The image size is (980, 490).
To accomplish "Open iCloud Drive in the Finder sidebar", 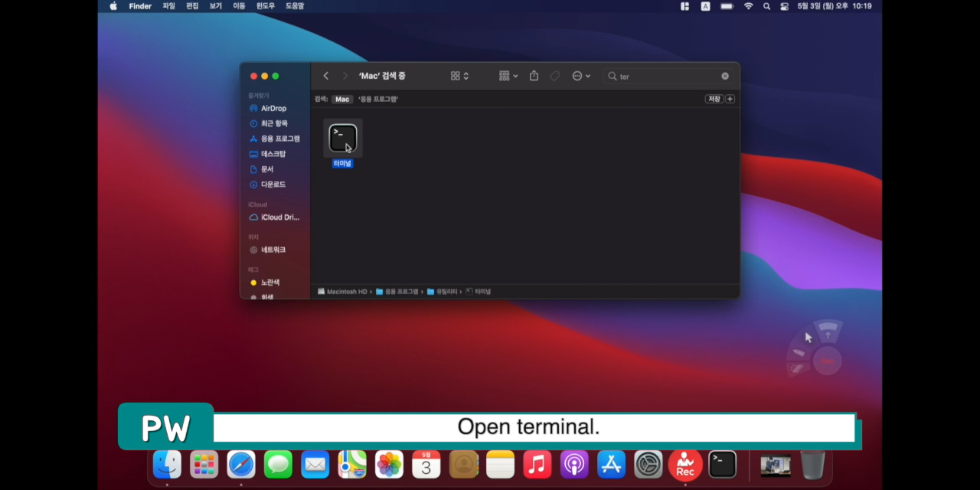I will 276,217.
